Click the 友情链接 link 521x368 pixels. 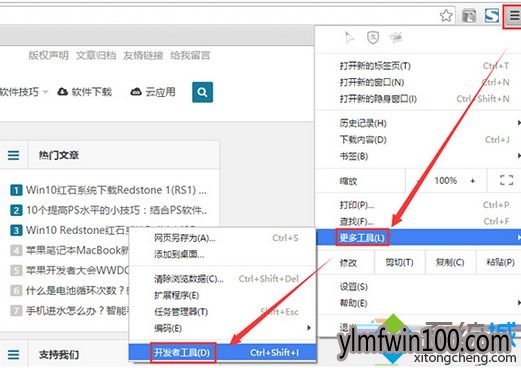pos(143,55)
